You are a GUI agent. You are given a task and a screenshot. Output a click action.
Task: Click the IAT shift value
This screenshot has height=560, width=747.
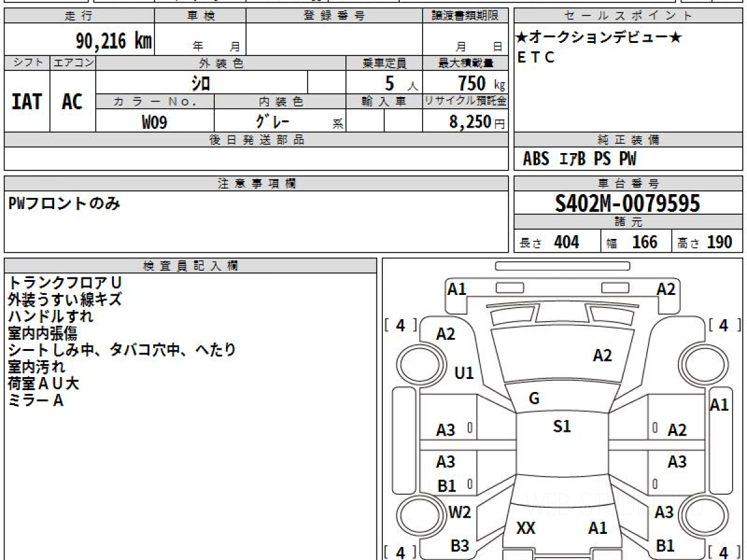point(27,101)
